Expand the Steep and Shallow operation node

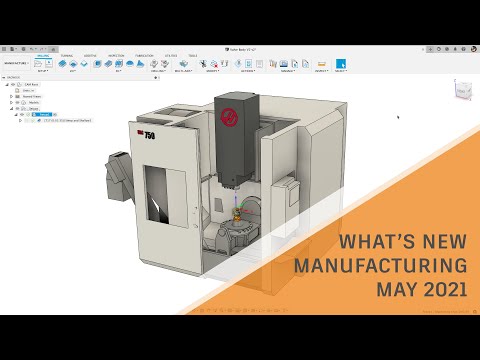(x=21, y=121)
